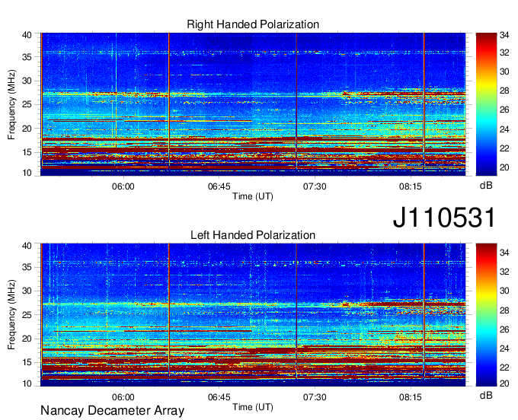The width and height of the screenshot is (518, 420).
Task: Click the 24 dB label on the top color bar
Action: (x=504, y=129)
